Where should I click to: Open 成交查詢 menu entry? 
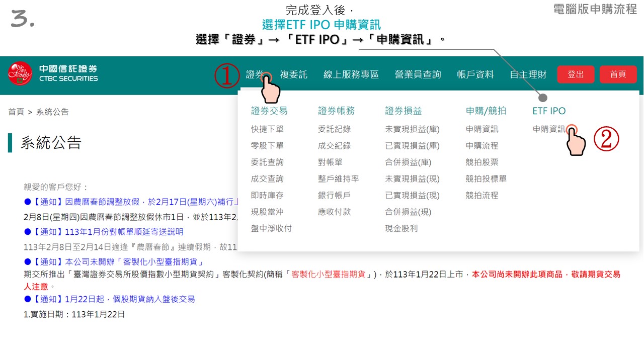click(x=267, y=179)
